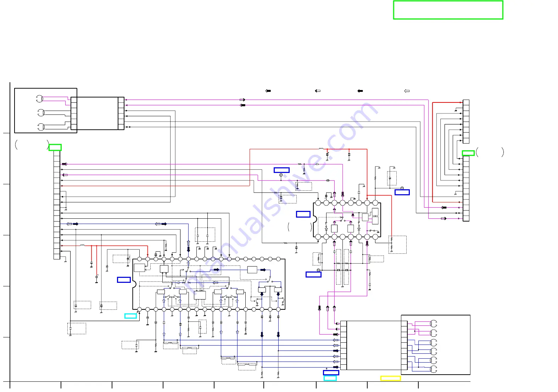Select the smaller notched IC outline at center right
This screenshot has width=558, height=392.
click(347, 220)
